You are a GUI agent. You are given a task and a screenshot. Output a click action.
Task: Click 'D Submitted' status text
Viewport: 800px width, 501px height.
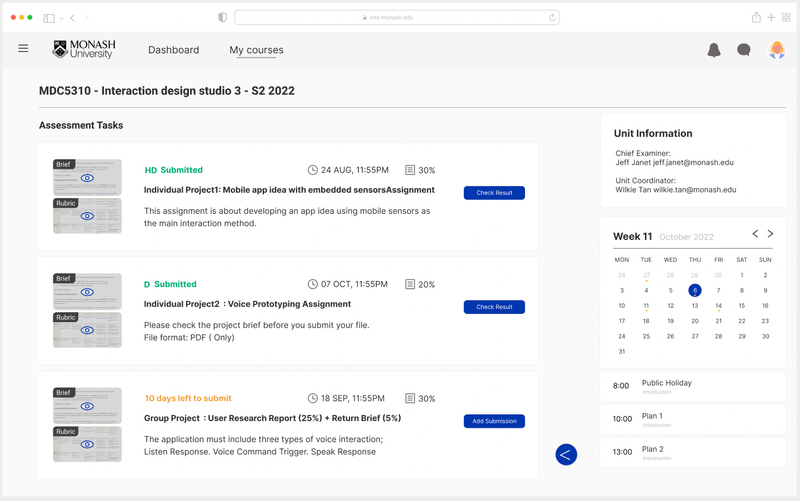pyautogui.click(x=170, y=284)
